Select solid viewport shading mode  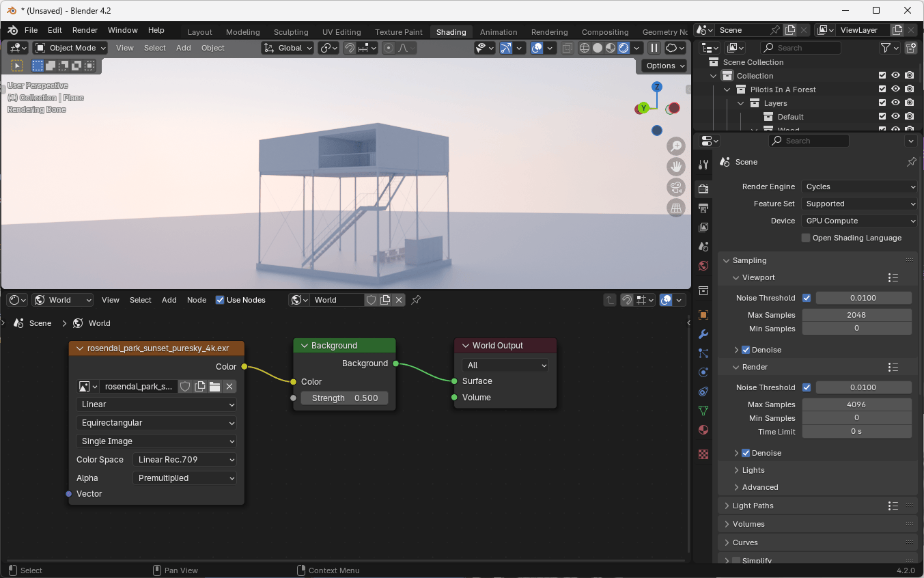pyautogui.click(x=598, y=48)
